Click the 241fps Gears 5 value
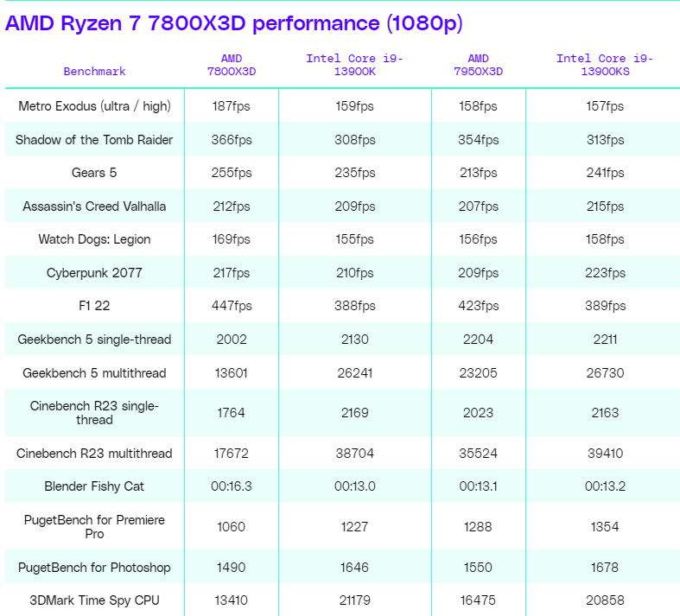Viewport: 680px width, 616px height. [605, 173]
